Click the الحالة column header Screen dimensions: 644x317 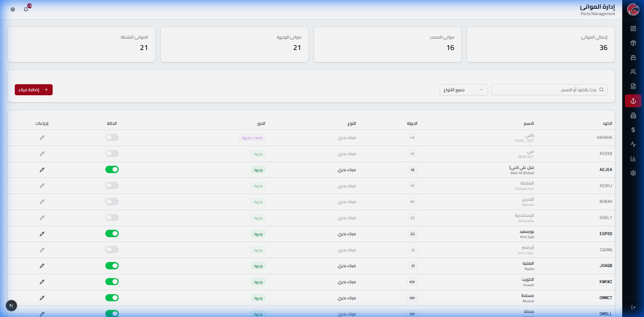point(112,123)
